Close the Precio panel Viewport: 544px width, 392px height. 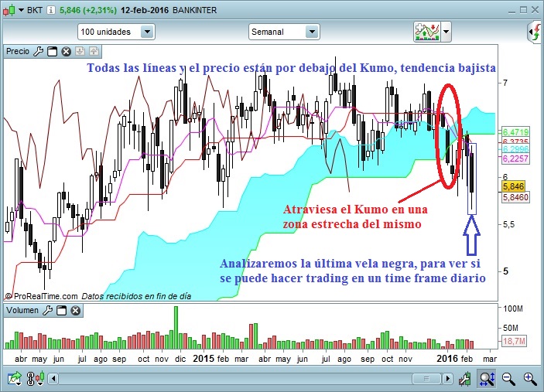[x=66, y=52]
